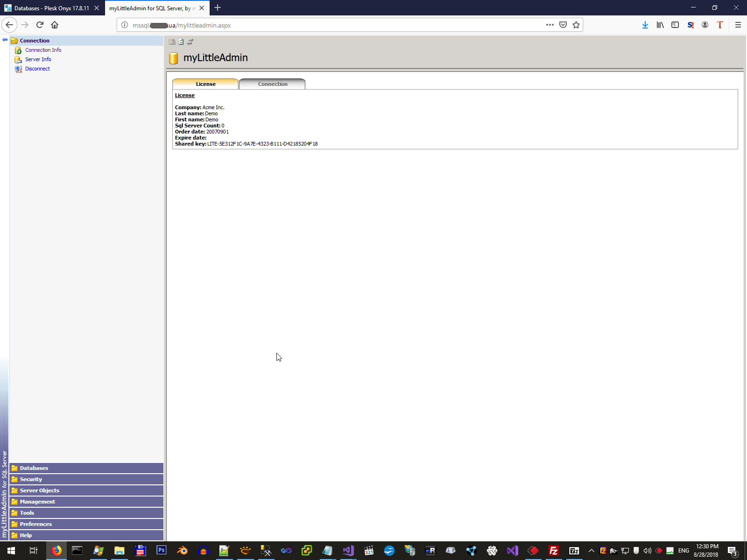Viewport: 747px width, 560px height.
Task: Expand the Tools section
Action: tap(86, 513)
